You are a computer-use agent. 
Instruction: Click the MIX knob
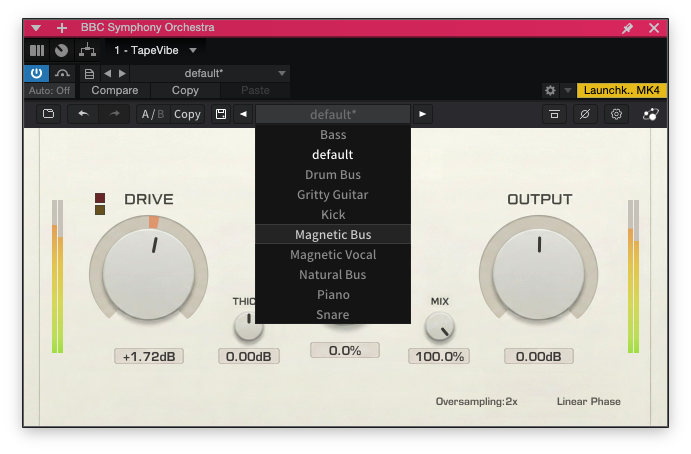[439, 327]
